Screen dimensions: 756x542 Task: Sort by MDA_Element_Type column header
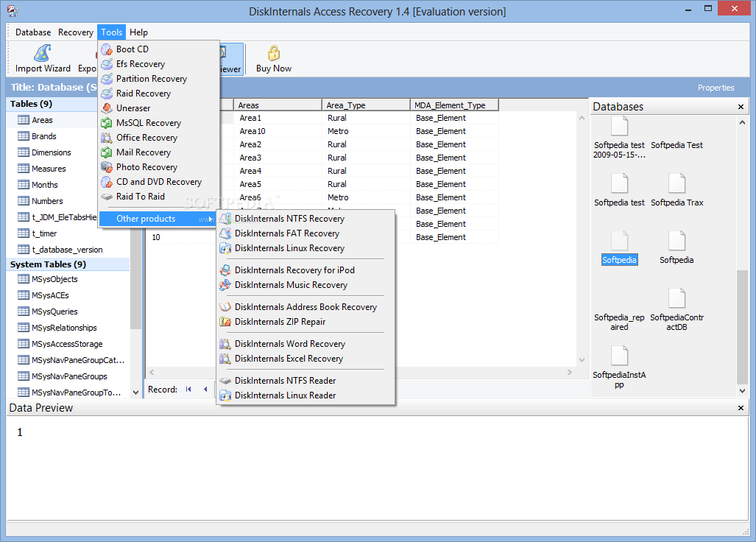click(x=454, y=105)
